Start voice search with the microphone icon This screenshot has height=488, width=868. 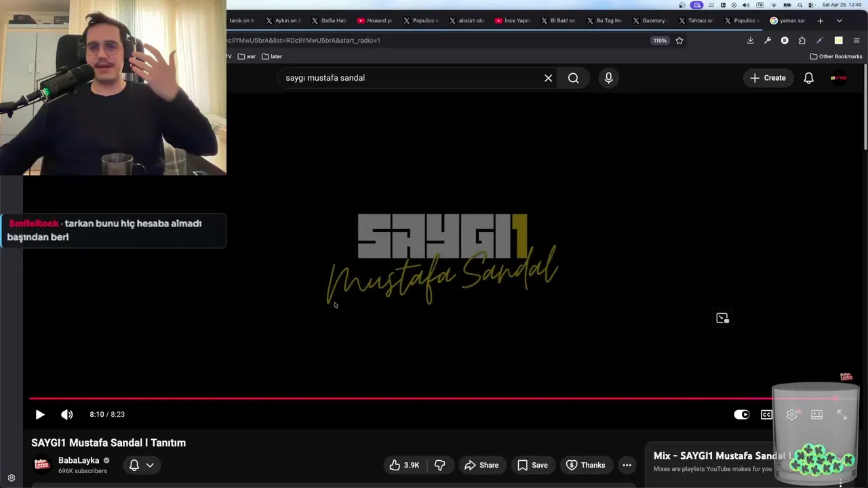click(608, 78)
